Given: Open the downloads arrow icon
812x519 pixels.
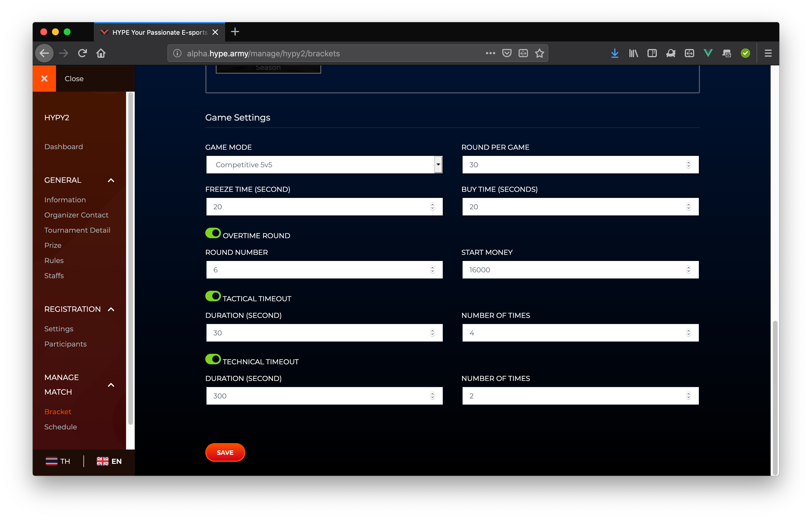Looking at the screenshot, I should pos(615,53).
